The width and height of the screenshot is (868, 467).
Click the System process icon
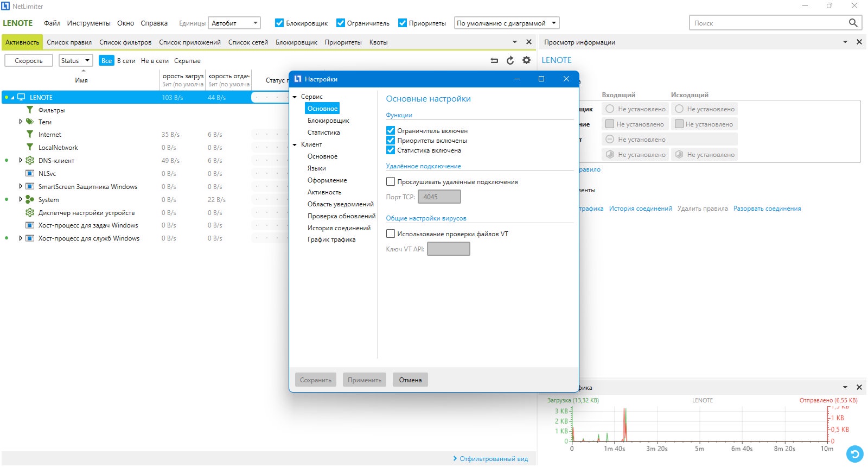[30, 199]
